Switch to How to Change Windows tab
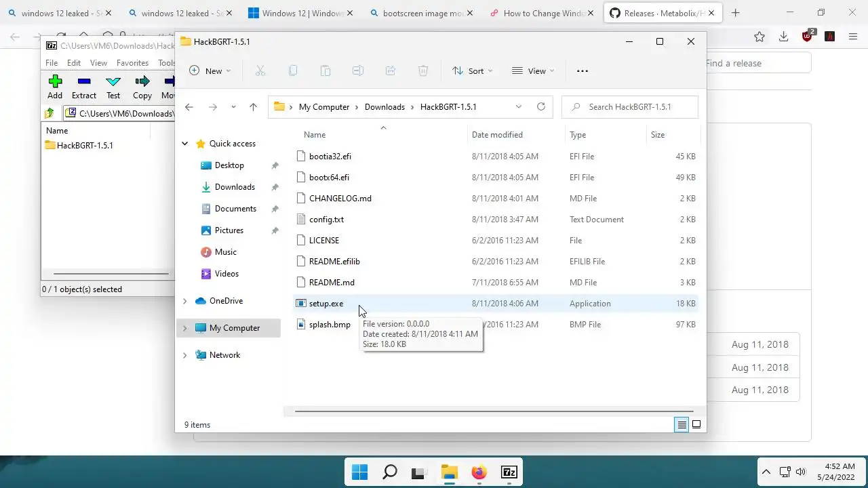This screenshot has width=868, height=488. coord(543,13)
